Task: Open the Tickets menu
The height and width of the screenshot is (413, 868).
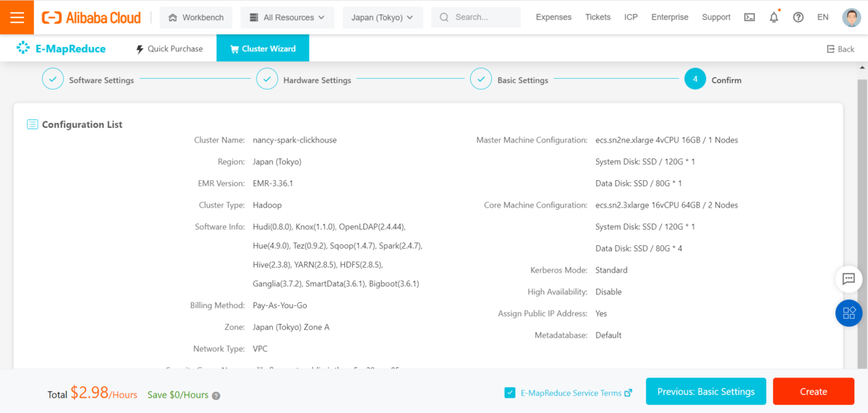Action: [597, 17]
